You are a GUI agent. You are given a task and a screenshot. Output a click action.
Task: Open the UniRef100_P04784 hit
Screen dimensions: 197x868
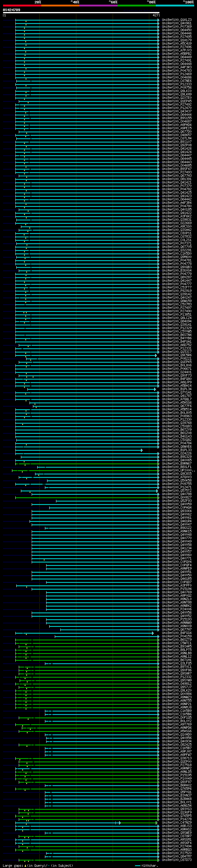pyautogui.click(x=177, y=443)
